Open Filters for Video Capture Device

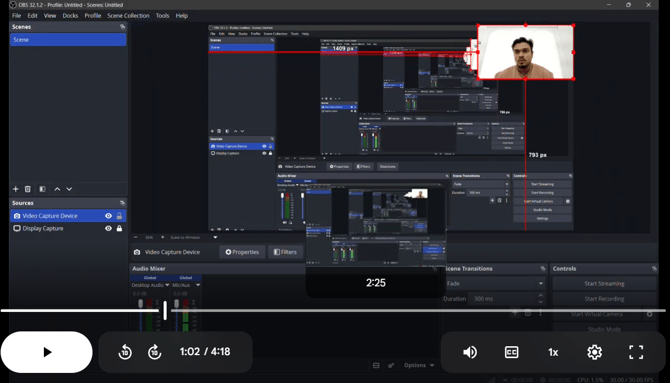(x=285, y=252)
